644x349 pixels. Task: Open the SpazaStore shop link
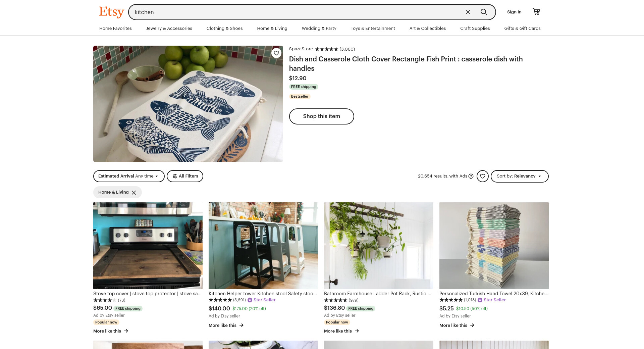tap(301, 49)
